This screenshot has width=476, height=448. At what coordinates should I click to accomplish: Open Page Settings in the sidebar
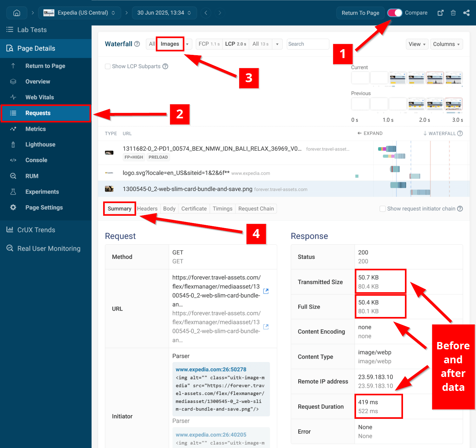(46, 208)
